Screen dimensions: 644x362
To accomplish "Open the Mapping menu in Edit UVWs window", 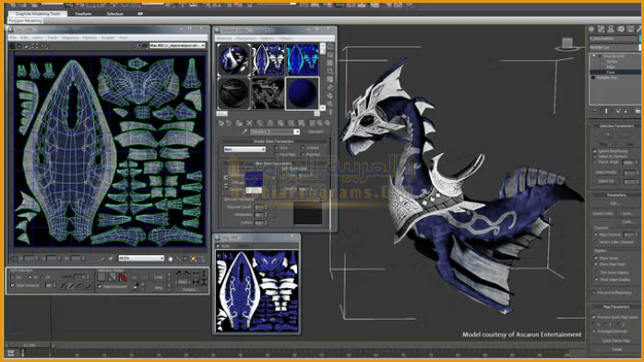I will 70,38.
